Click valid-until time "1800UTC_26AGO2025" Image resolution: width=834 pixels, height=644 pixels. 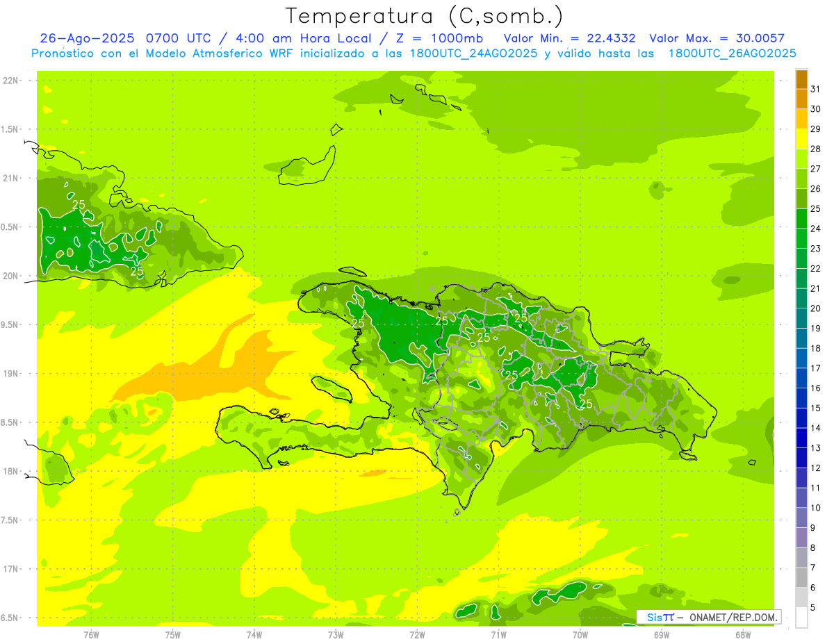[732, 53]
